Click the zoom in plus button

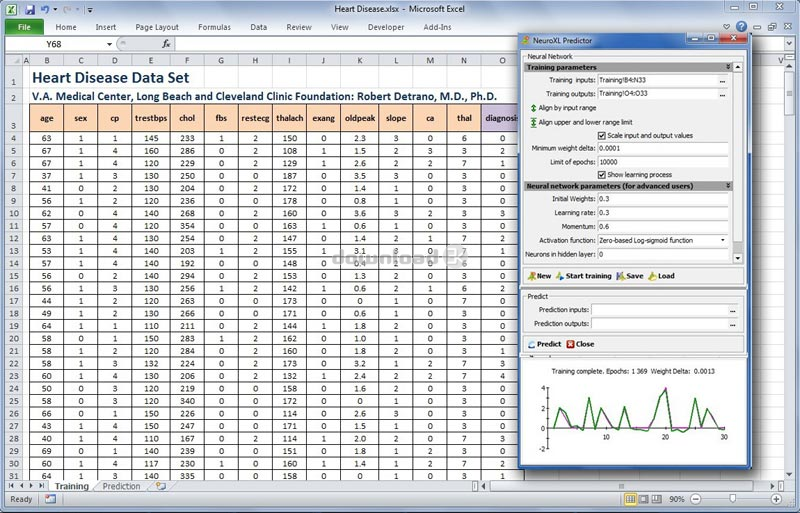click(x=776, y=499)
